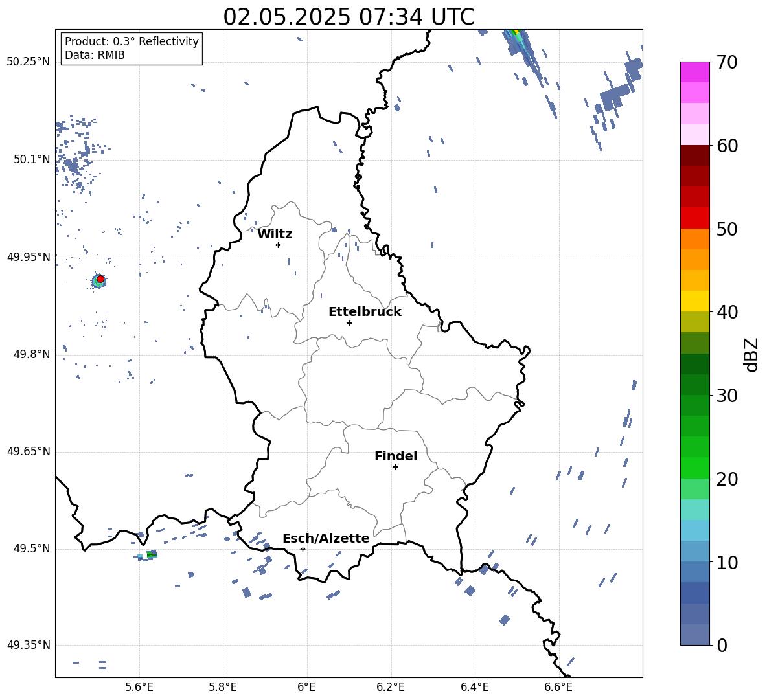Screen dimensions: 767x700
Task: Click the colorbar tick label 70
Action: coord(727,62)
